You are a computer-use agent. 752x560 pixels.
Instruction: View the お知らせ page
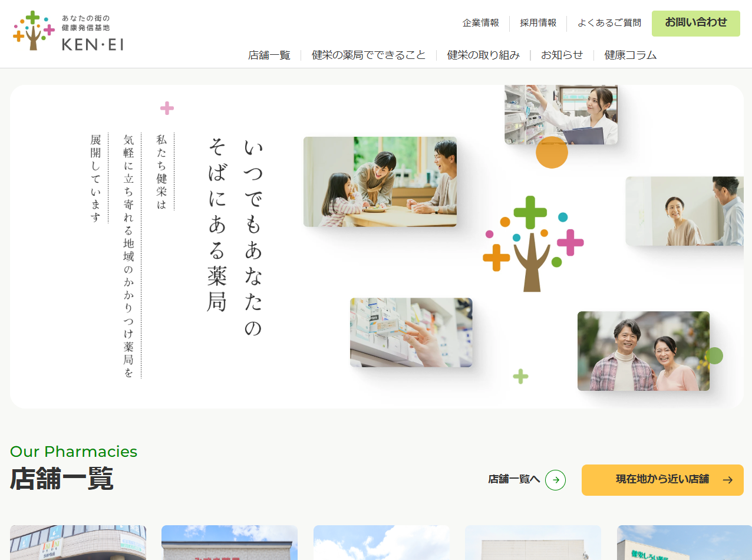click(x=561, y=54)
